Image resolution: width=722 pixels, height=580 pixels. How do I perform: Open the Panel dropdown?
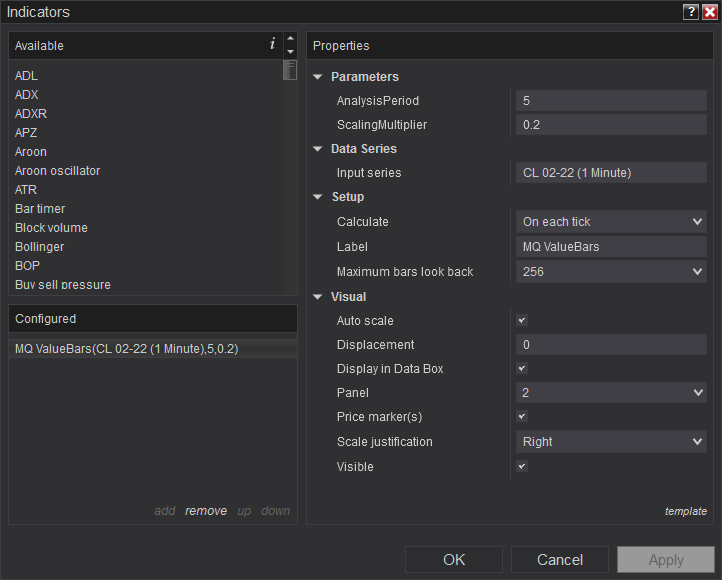click(611, 393)
